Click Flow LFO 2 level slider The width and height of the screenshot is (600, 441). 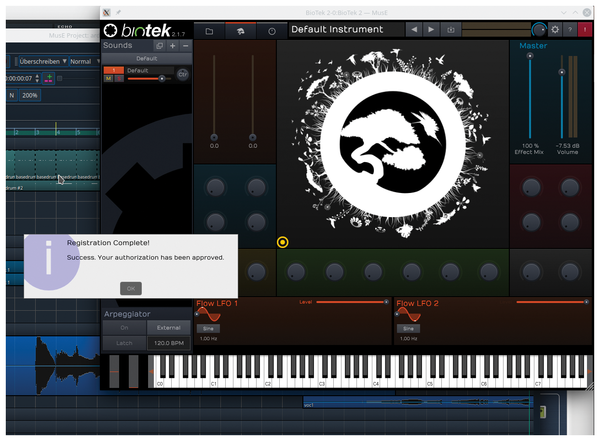(553, 302)
